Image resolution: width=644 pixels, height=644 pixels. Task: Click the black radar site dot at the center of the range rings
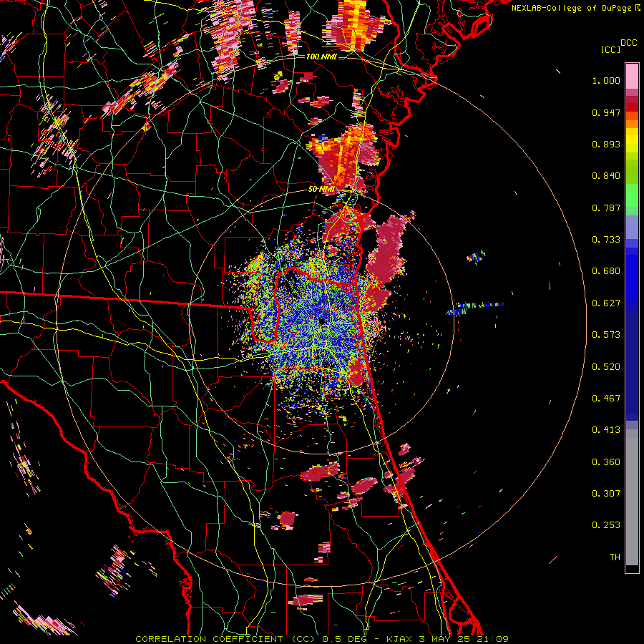321,321
